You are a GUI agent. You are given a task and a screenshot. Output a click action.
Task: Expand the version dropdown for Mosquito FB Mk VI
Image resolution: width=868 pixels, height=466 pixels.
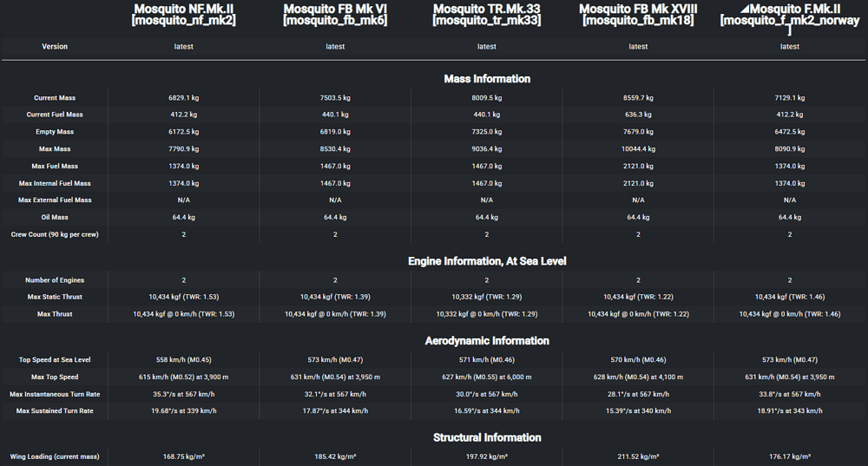[x=335, y=47]
